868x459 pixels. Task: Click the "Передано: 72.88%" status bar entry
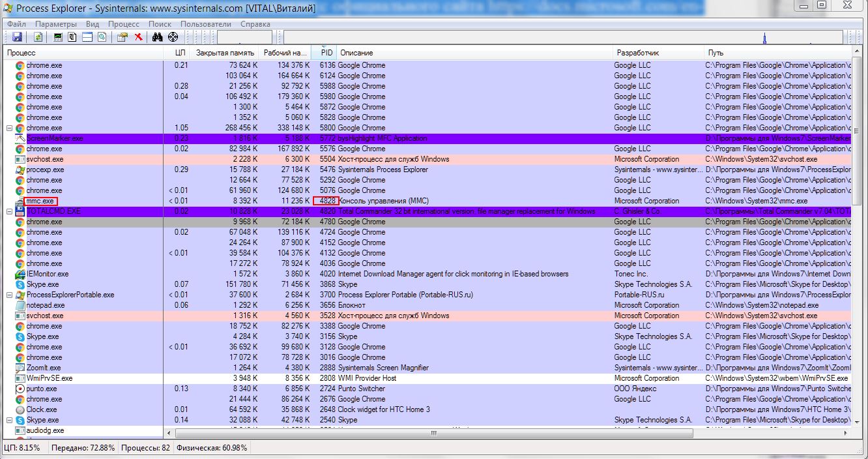click(x=82, y=448)
